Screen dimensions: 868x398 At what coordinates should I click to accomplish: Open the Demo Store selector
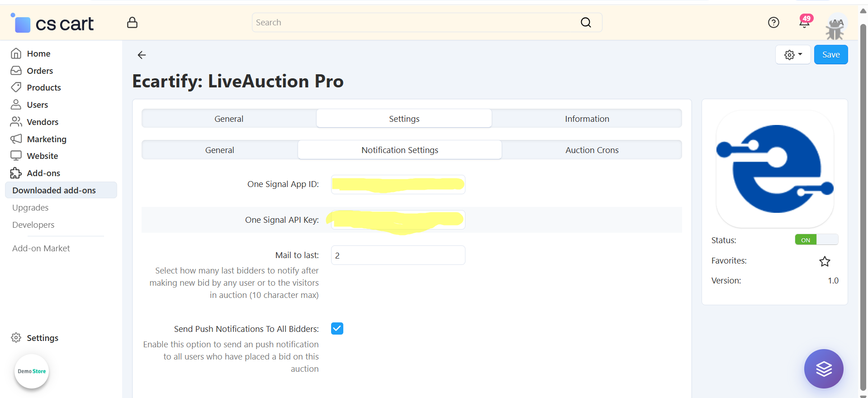[32, 371]
